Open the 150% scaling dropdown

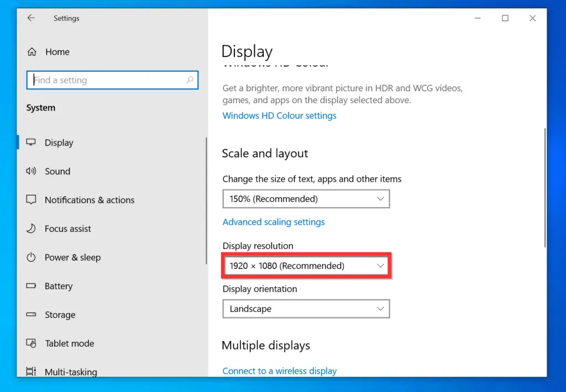point(306,199)
